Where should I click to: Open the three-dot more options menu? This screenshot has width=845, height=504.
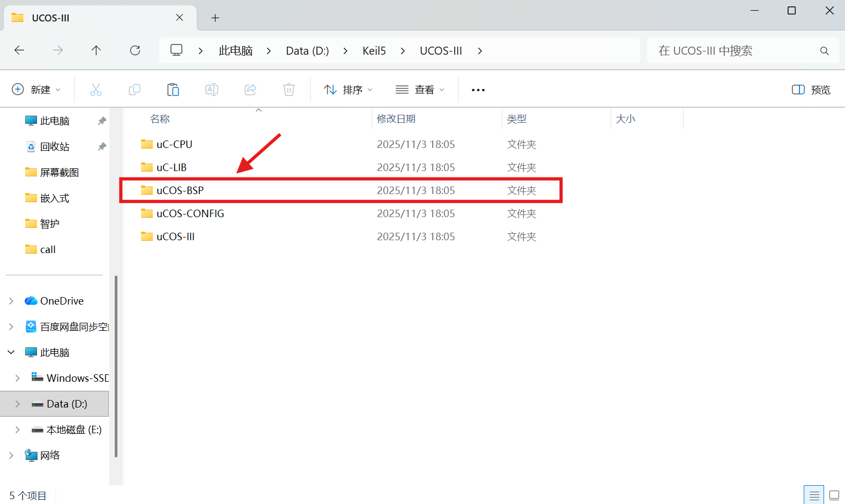pyautogui.click(x=478, y=90)
